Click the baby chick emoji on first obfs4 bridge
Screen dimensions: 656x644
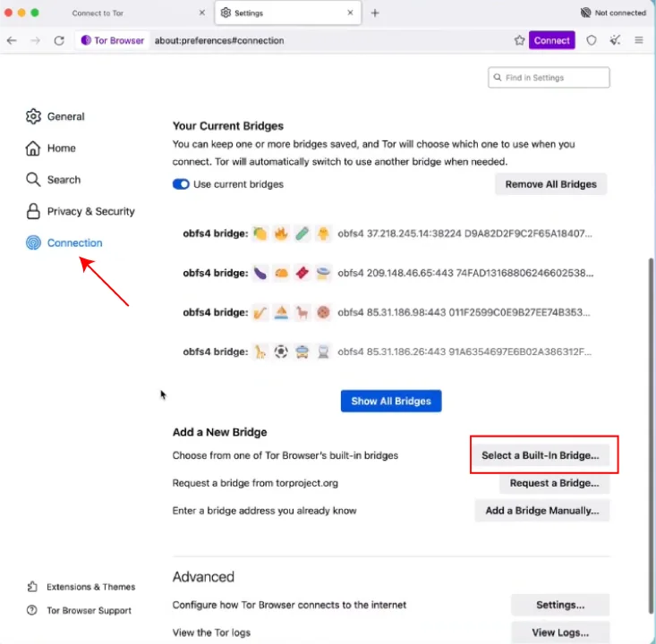[x=323, y=233]
